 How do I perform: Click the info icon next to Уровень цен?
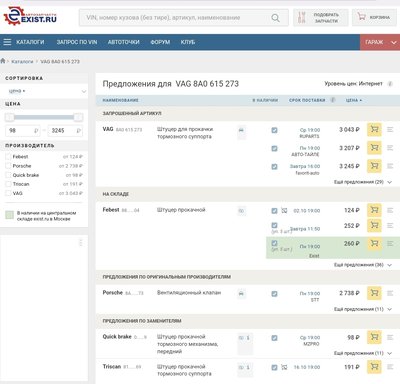pos(390,84)
